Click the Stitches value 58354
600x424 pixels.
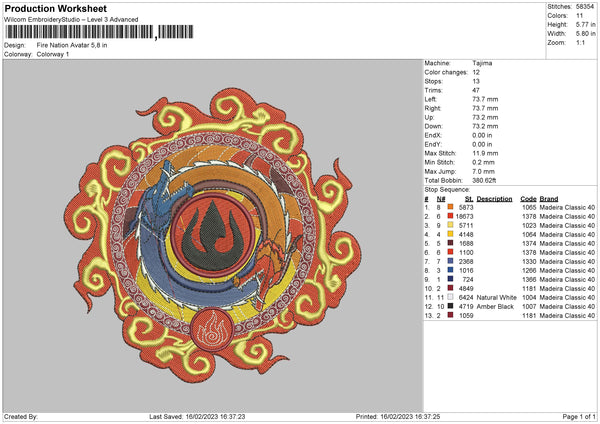[x=585, y=7]
